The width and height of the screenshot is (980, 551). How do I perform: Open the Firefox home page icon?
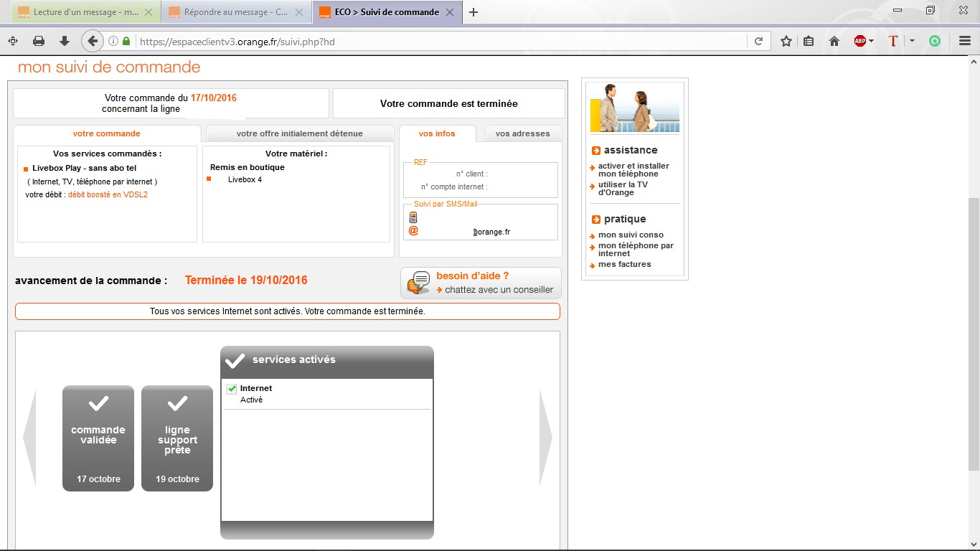click(834, 41)
